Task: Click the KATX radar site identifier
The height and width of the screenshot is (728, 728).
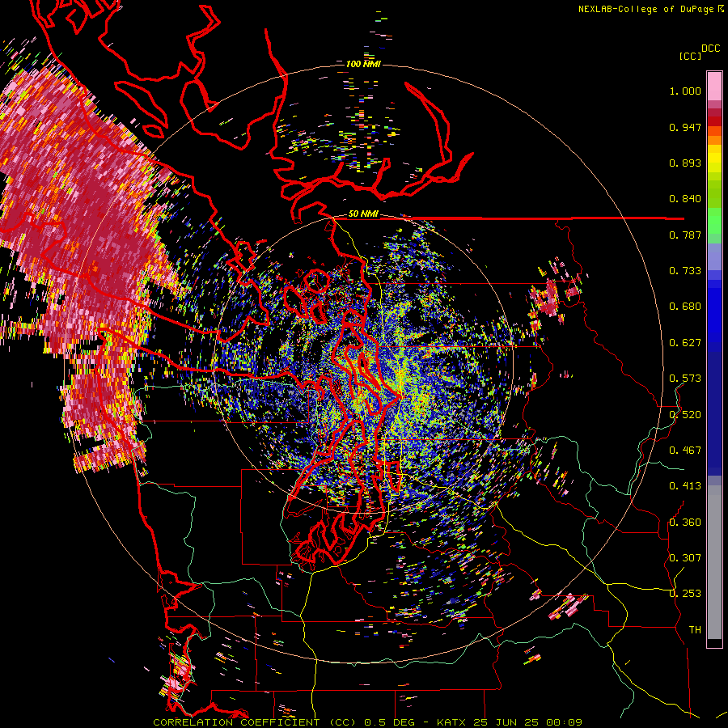Action: coord(451,722)
